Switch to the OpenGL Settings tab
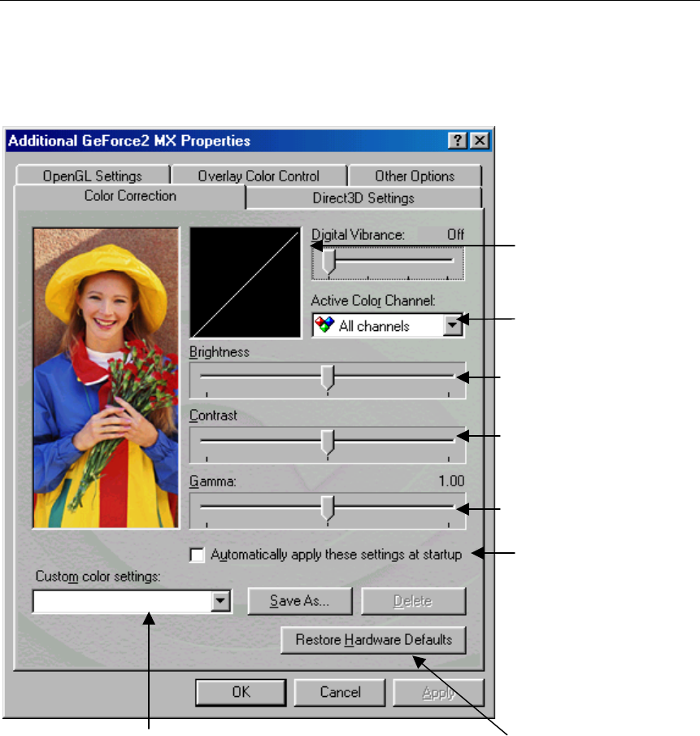Viewport: 700px width, 736px height. [x=93, y=176]
